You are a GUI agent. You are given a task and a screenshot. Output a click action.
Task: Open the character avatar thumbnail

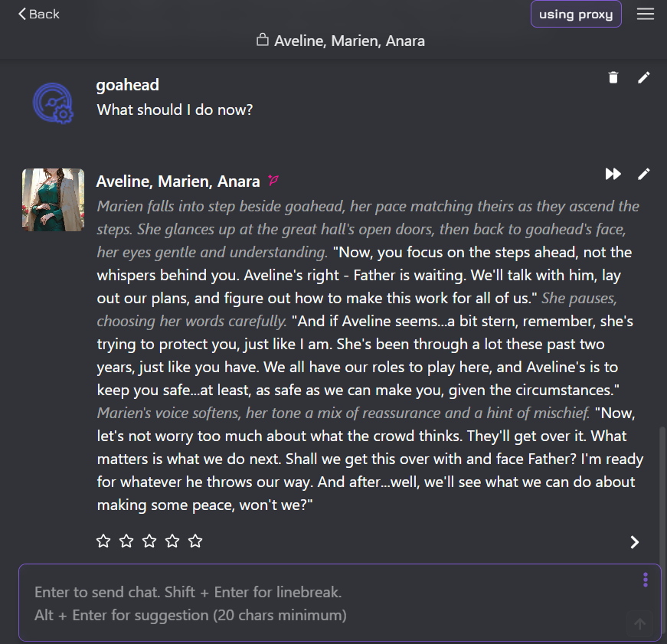pos(53,200)
